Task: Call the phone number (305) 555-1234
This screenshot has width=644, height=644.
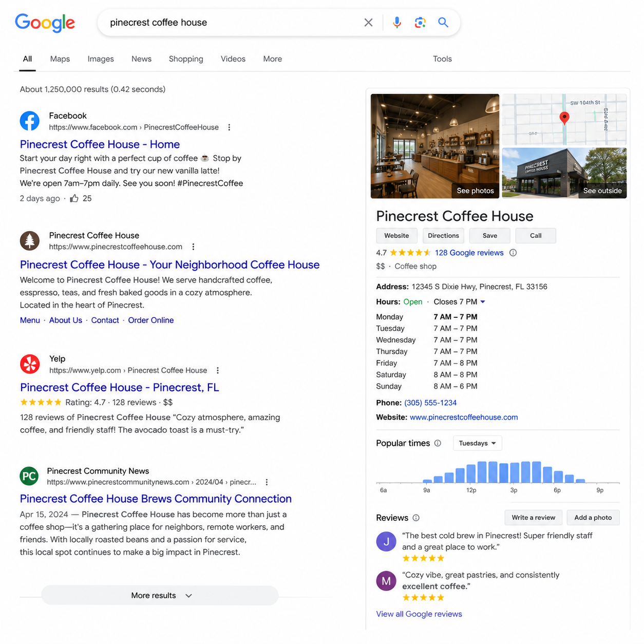Action: 430,403
